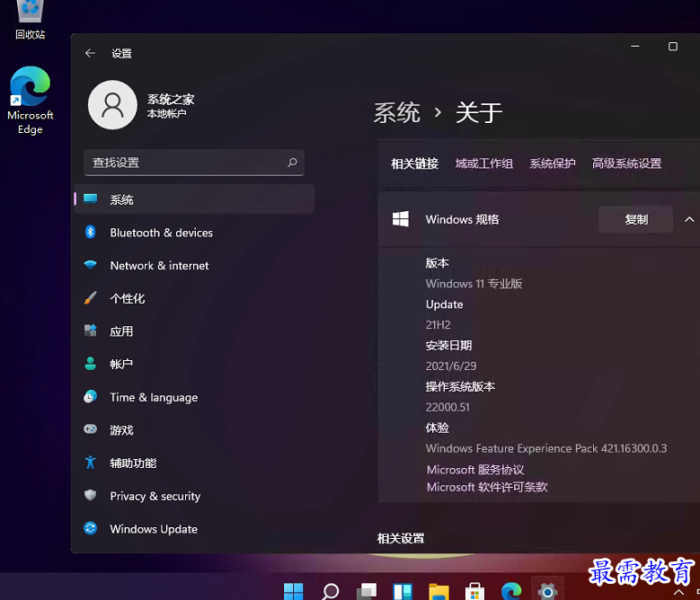Open Microsoft 服务协议 link
Viewport: 700px width, 600px height.
(475, 469)
